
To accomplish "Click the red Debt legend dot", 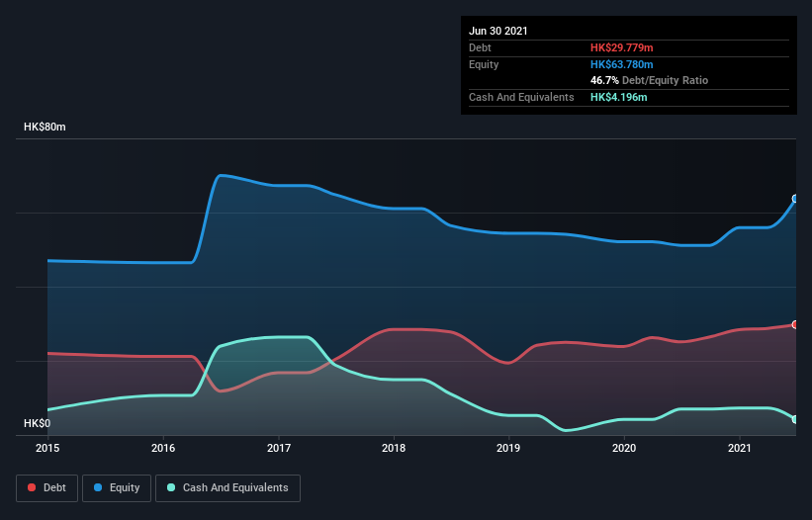I will [x=32, y=487].
